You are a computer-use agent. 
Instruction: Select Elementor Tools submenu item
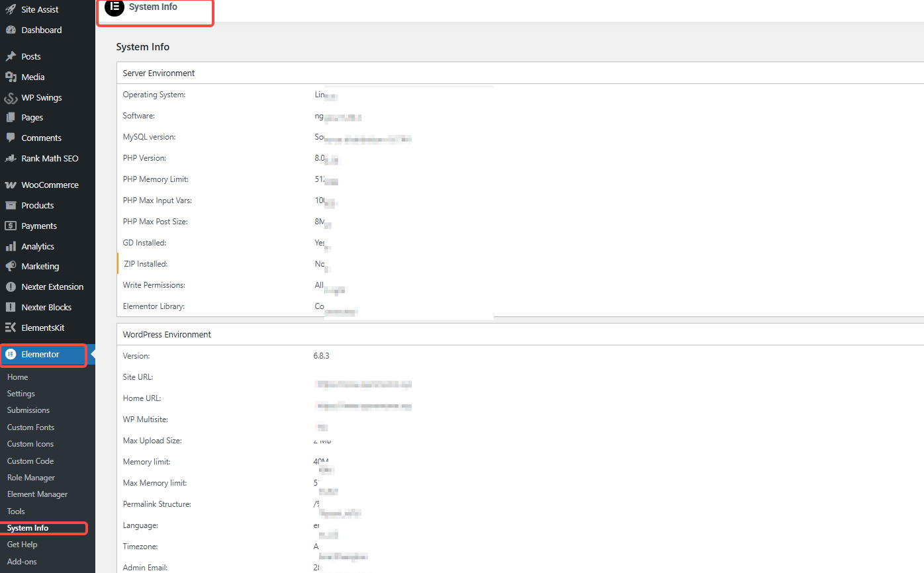(x=16, y=511)
